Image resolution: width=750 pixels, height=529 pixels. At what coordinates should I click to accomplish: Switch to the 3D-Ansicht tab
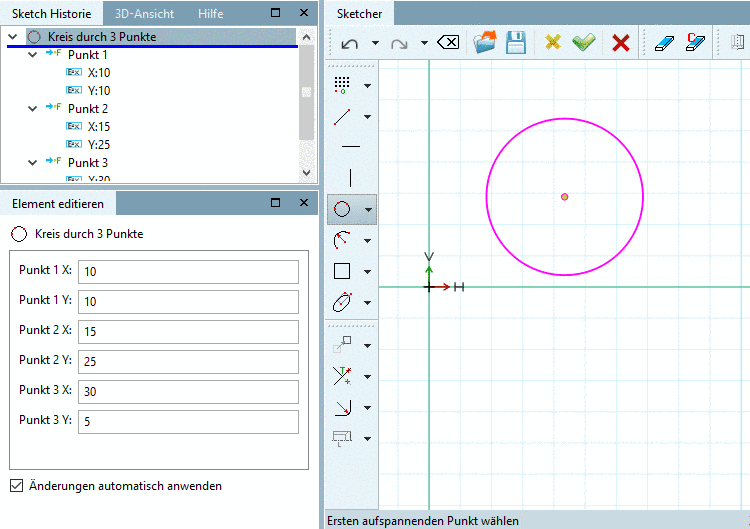(x=144, y=14)
